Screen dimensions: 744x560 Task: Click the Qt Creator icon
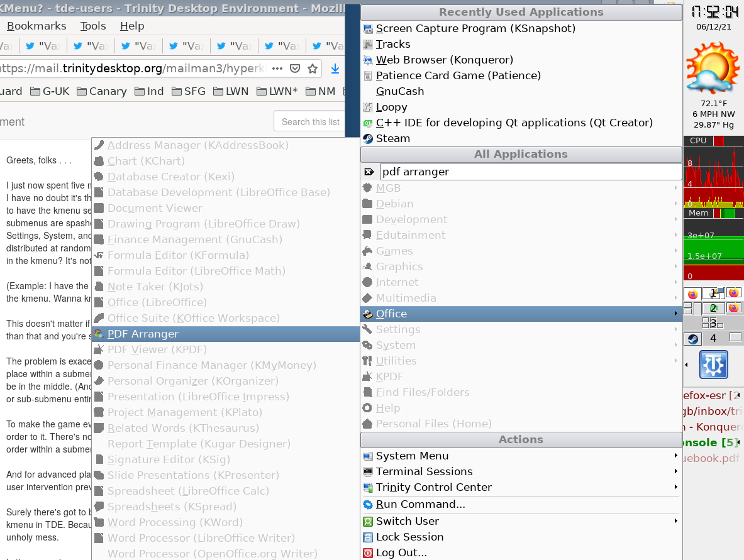pyautogui.click(x=368, y=123)
